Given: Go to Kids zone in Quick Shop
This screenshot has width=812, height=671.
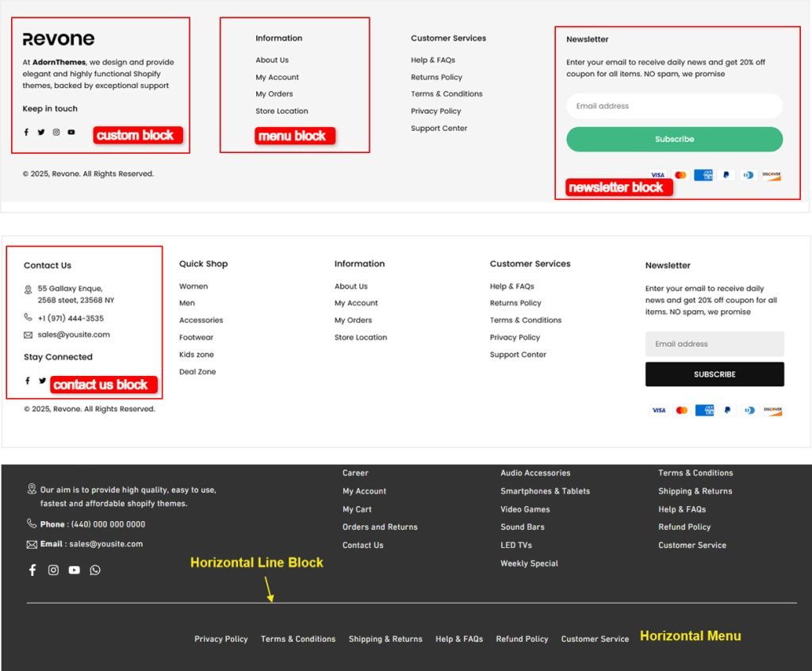Looking at the screenshot, I should point(196,355).
